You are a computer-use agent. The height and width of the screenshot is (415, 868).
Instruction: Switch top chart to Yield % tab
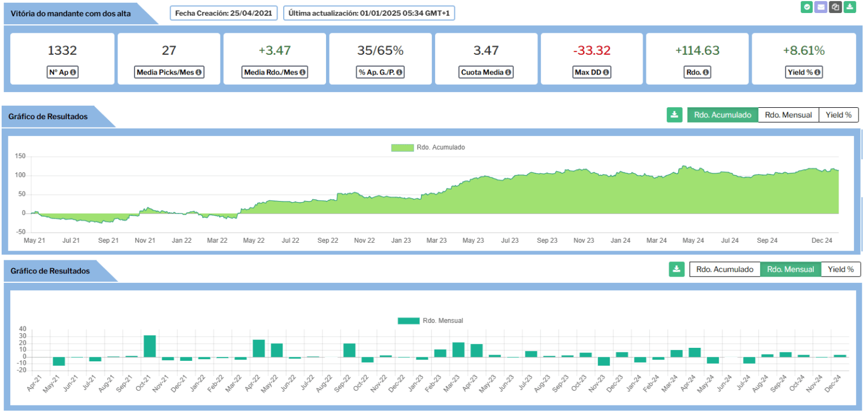pos(839,115)
